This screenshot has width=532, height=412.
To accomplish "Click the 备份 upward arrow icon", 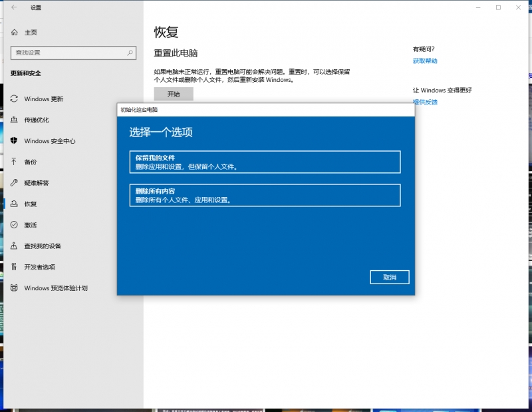I will [14, 162].
